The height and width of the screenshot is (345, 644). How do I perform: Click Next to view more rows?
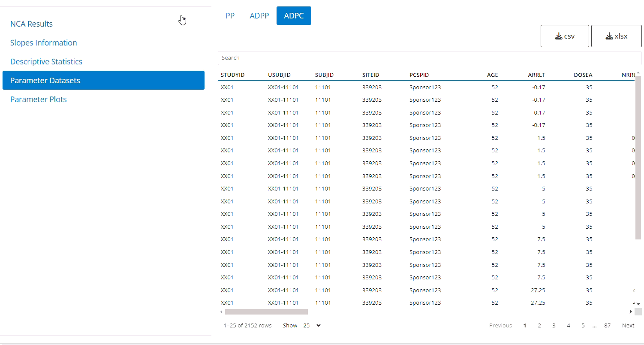click(x=628, y=325)
